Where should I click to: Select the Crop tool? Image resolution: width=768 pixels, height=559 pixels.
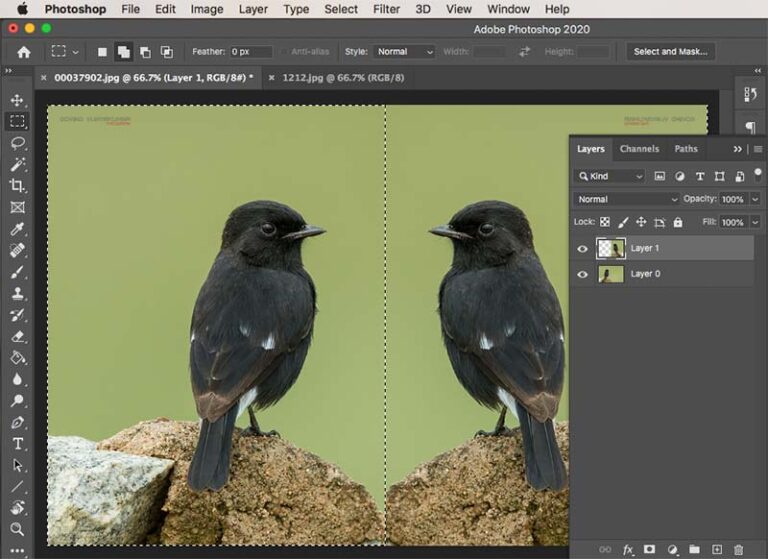point(17,185)
